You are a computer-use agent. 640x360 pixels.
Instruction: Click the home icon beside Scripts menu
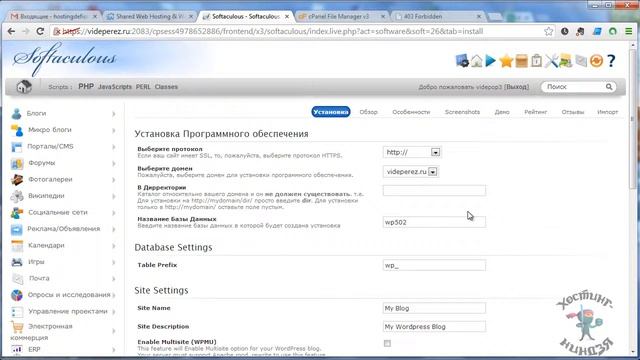coord(24,87)
